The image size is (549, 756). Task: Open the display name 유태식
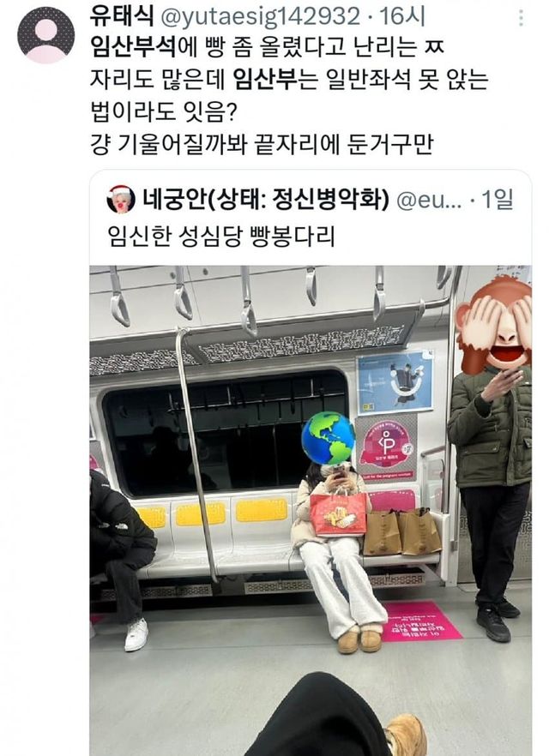(122, 17)
